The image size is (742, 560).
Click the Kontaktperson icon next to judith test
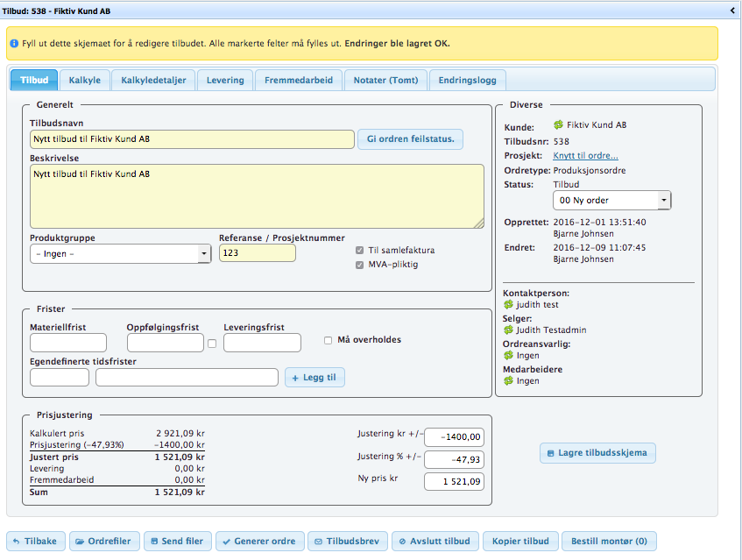[508, 305]
